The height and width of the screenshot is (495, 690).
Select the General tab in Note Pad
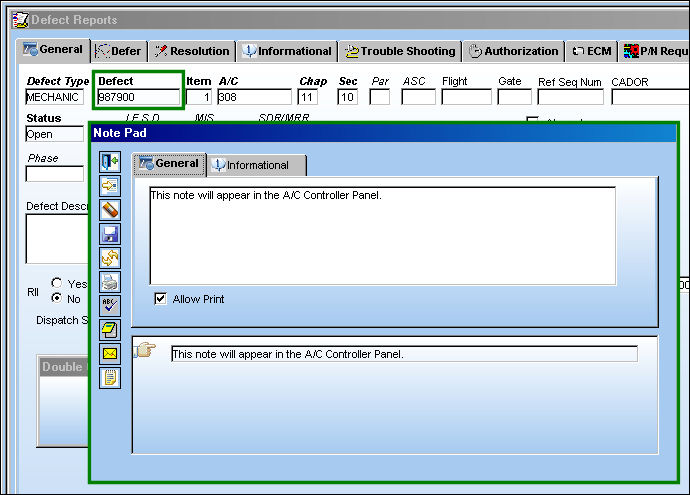coord(169,164)
